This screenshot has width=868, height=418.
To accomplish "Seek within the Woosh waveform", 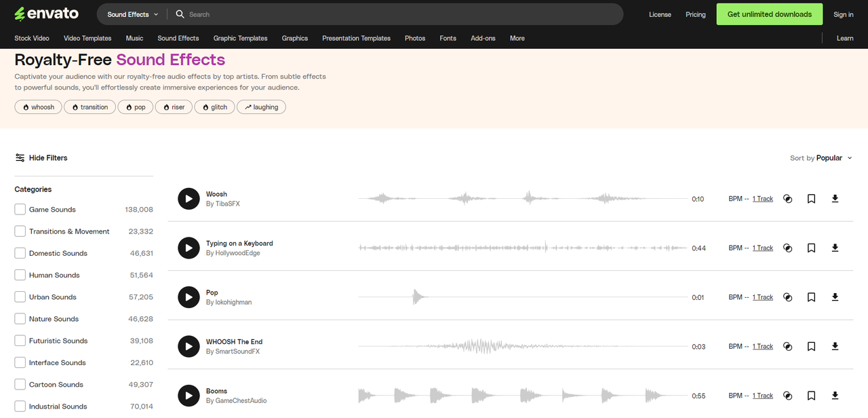I will coord(522,199).
